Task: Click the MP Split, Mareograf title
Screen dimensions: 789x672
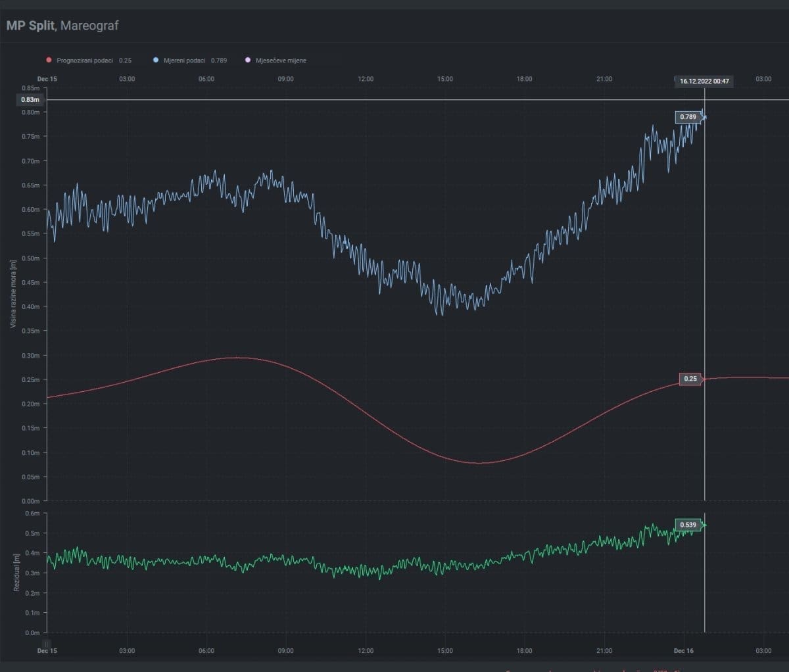Action: (62, 26)
